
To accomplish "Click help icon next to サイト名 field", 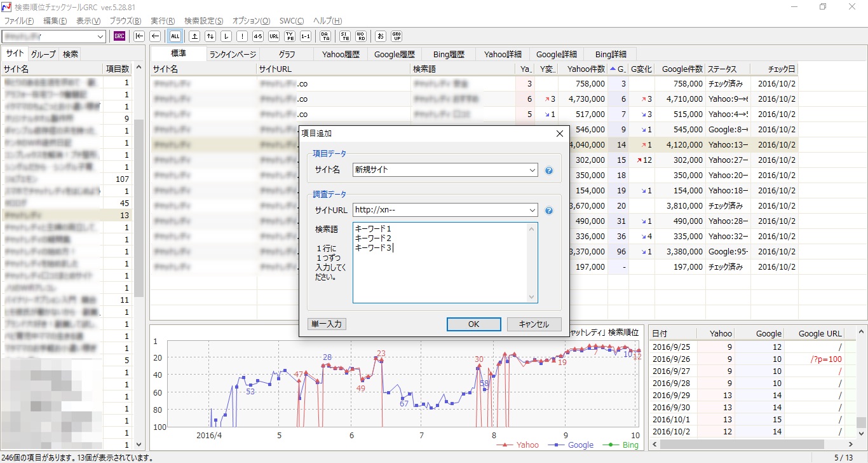I will (x=549, y=170).
